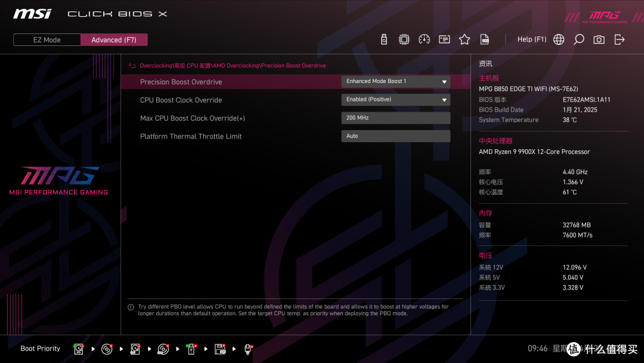
Task: Click the Boot Priority label
Action: [x=41, y=349]
